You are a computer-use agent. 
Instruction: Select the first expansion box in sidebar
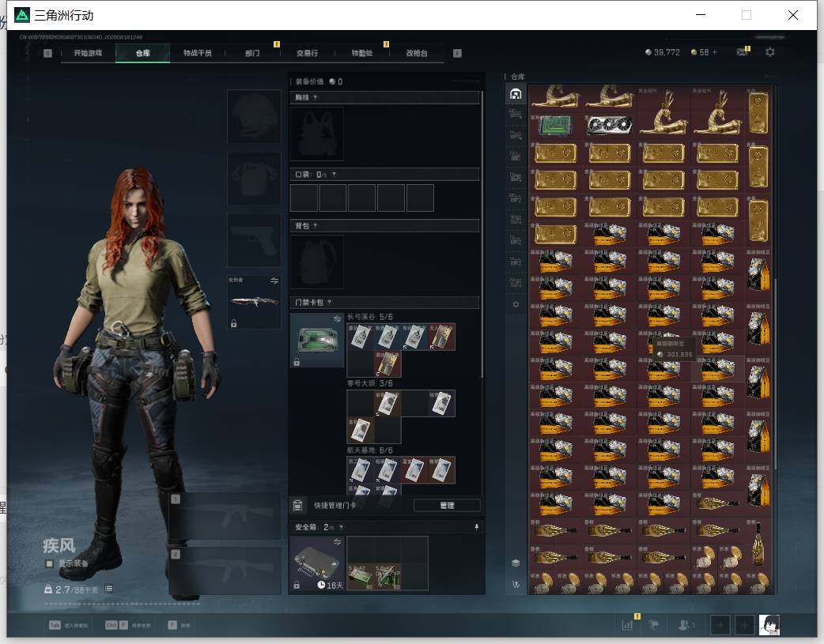point(516,114)
